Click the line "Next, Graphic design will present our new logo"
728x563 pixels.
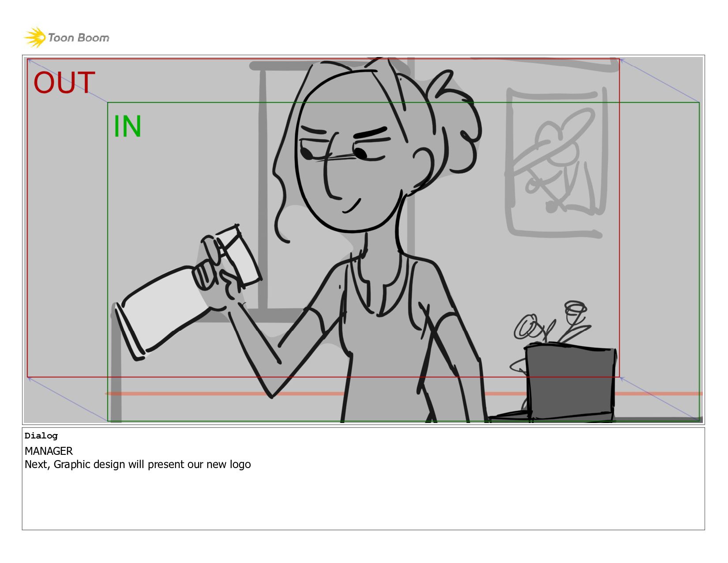pos(138,465)
